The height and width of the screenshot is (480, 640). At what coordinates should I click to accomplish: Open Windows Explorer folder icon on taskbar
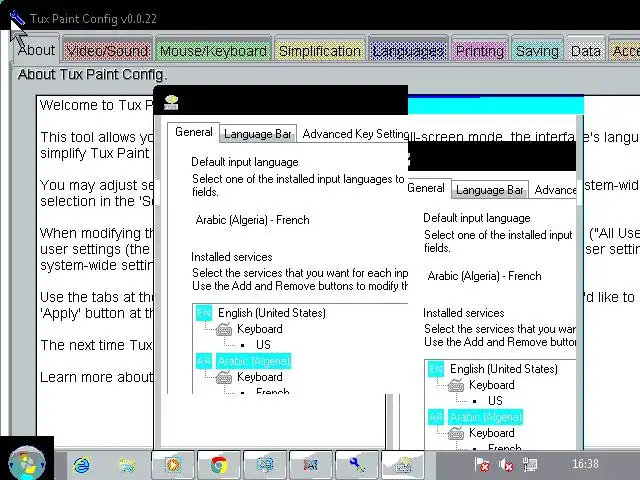tap(127, 465)
